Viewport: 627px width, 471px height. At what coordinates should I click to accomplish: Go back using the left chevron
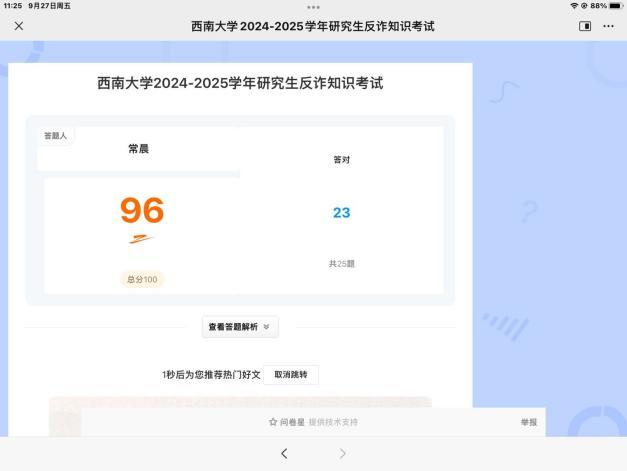(x=284, y=453)
